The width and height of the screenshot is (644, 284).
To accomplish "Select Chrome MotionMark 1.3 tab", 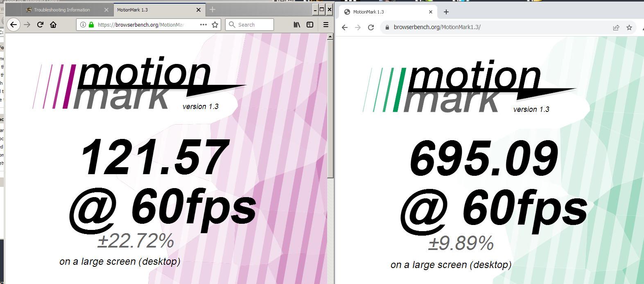I will click(387, 12).
